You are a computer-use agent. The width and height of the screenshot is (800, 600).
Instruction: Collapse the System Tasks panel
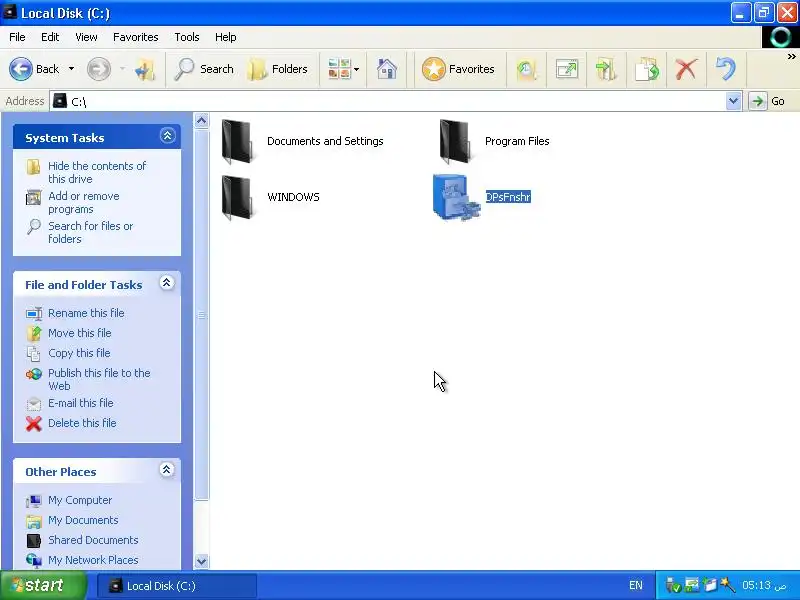[x=167, y=136]
